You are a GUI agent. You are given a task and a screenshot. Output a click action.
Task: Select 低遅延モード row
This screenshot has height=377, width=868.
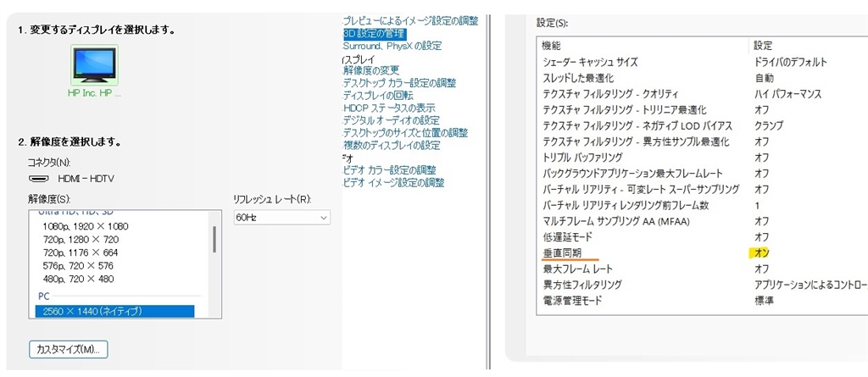[703, 237]
